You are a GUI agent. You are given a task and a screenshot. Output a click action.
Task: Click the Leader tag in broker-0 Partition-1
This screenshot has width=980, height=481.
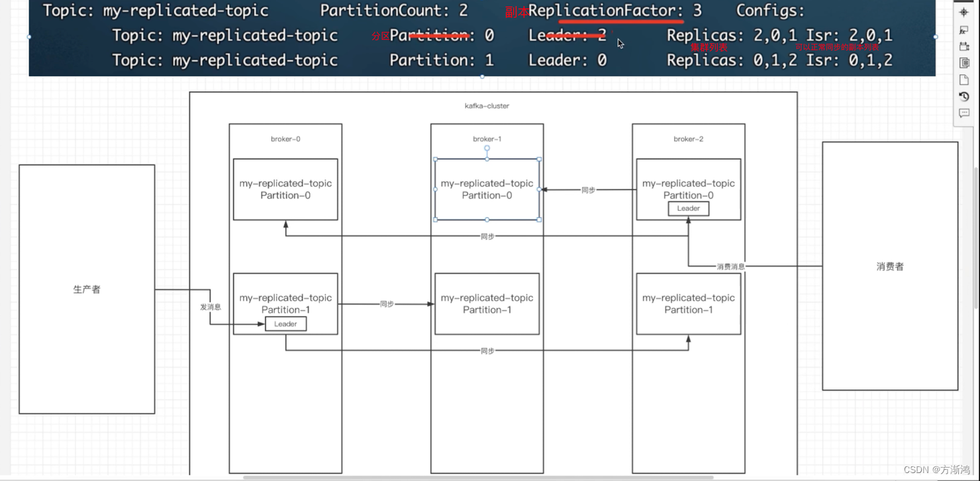(285, 324)
